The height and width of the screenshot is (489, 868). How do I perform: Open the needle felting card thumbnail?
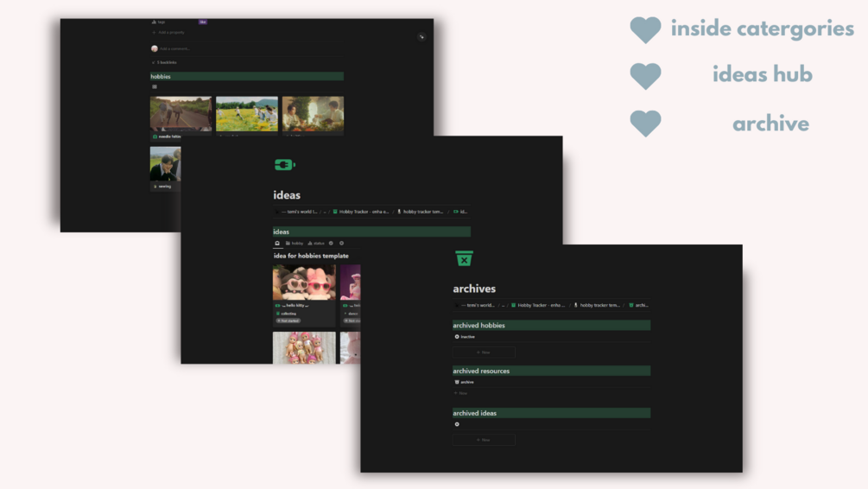tap(181, 114)
